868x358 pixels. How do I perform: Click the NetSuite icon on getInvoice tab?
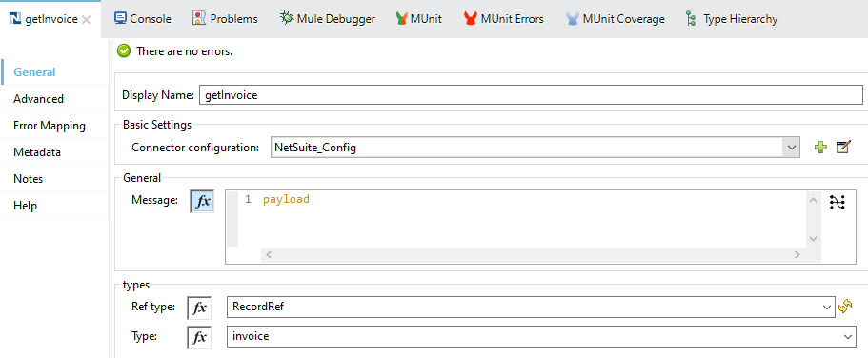pyautogui.click(x=16, y=19)
